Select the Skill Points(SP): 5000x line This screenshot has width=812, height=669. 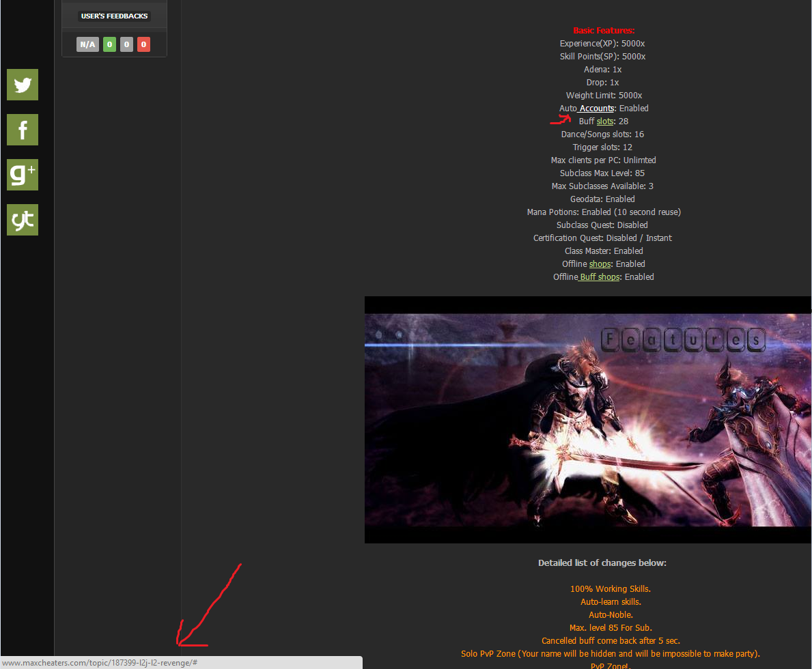[602, 57]
